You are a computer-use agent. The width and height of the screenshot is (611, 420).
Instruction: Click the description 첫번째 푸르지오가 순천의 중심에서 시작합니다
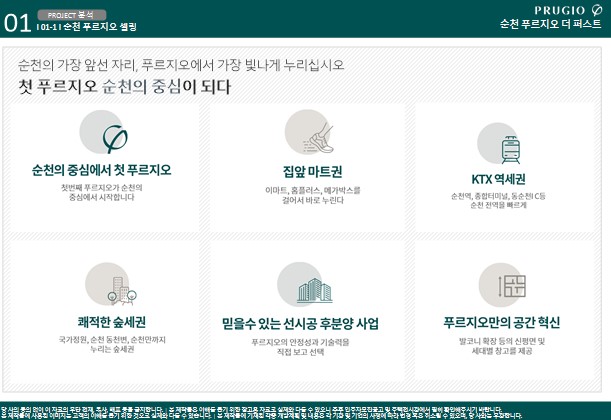pos(102,192)
